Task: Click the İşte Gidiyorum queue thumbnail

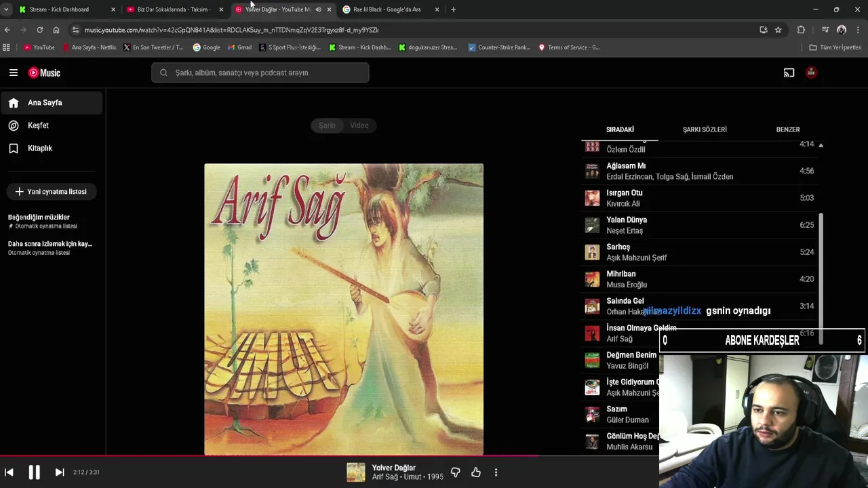Action: coord(592,387)
